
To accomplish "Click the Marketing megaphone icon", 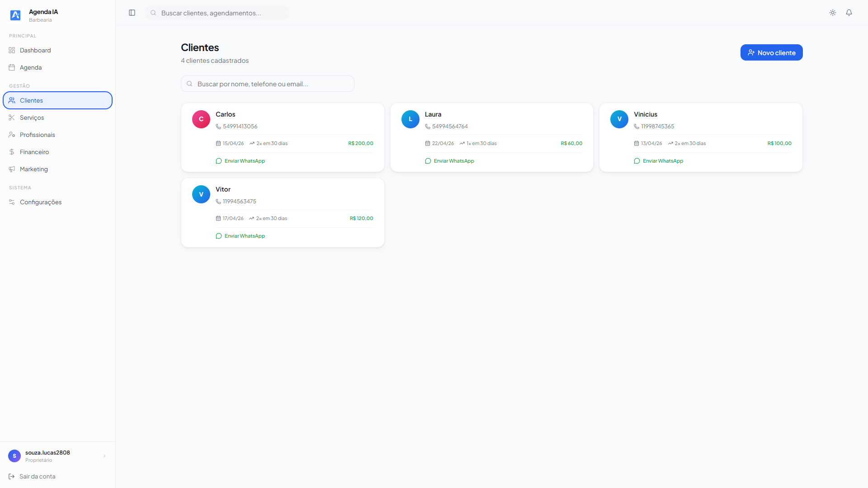I will click(x=12, y=169).
